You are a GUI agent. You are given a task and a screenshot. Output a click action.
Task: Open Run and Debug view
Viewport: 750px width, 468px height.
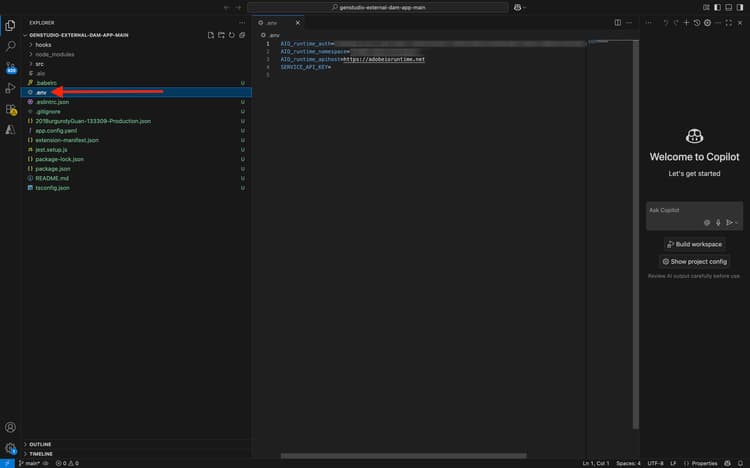click(x=10, y=88)
